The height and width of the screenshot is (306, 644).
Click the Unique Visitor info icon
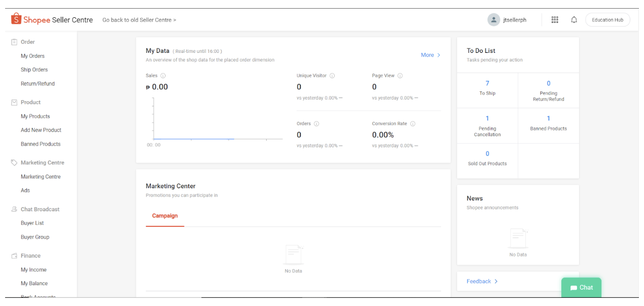332,76
